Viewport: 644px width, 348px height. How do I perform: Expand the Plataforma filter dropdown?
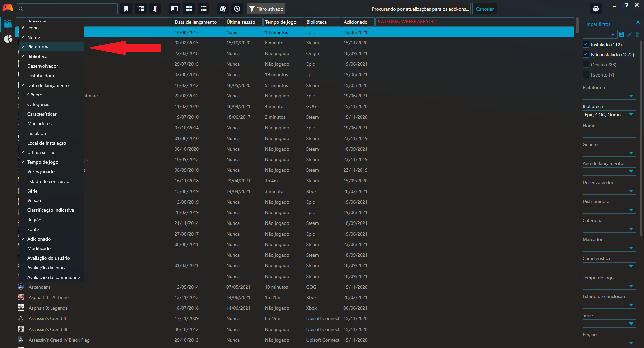tap(609, 96)
